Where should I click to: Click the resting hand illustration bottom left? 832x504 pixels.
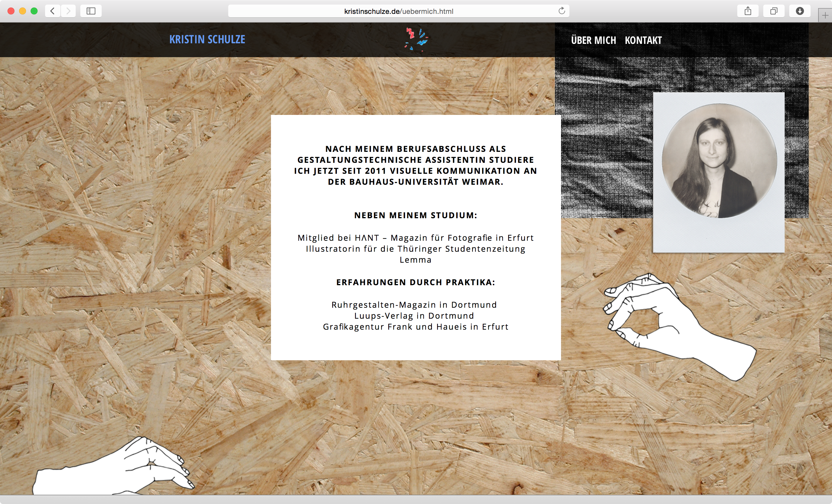(114, 466)
